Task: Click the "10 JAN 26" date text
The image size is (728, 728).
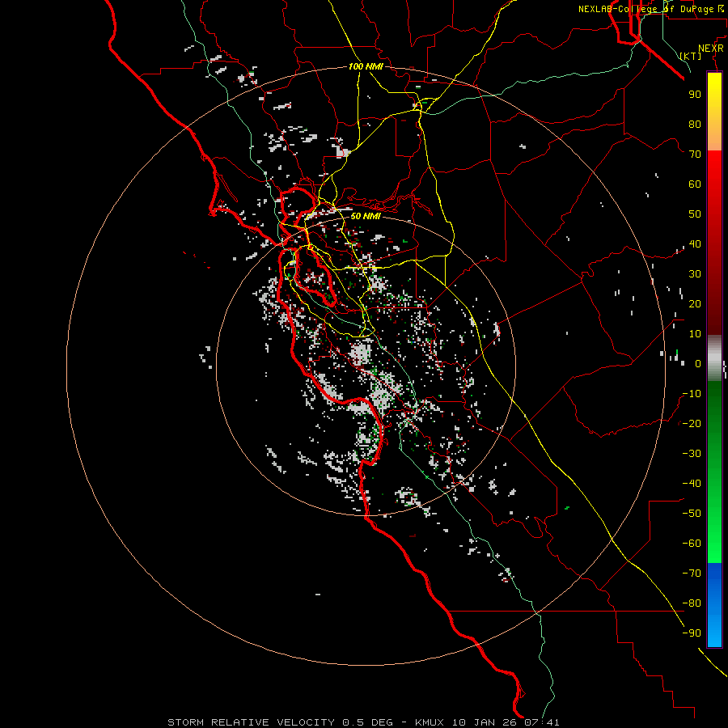Action: (x=485, y=722)
